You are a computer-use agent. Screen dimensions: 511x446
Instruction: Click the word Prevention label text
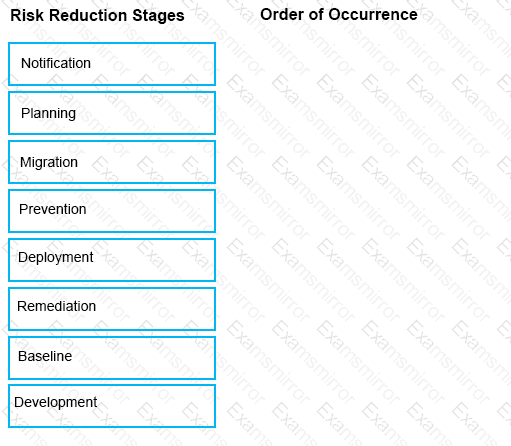[x=53, y=209]
